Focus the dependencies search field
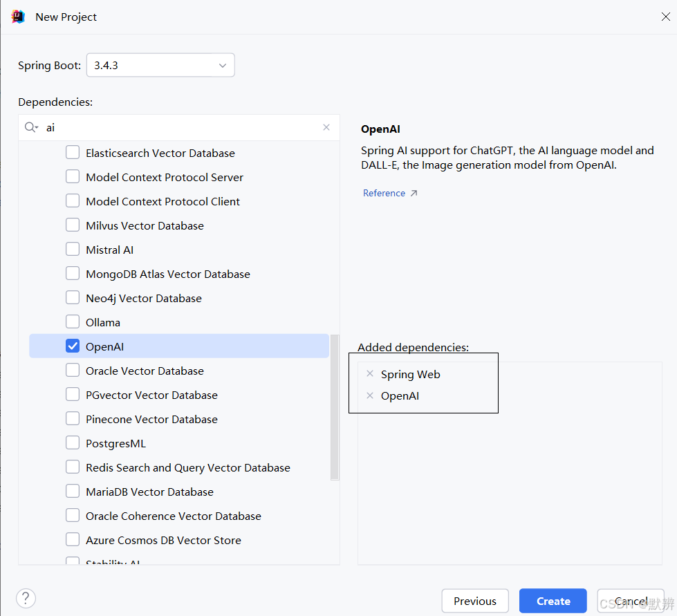 180,128
